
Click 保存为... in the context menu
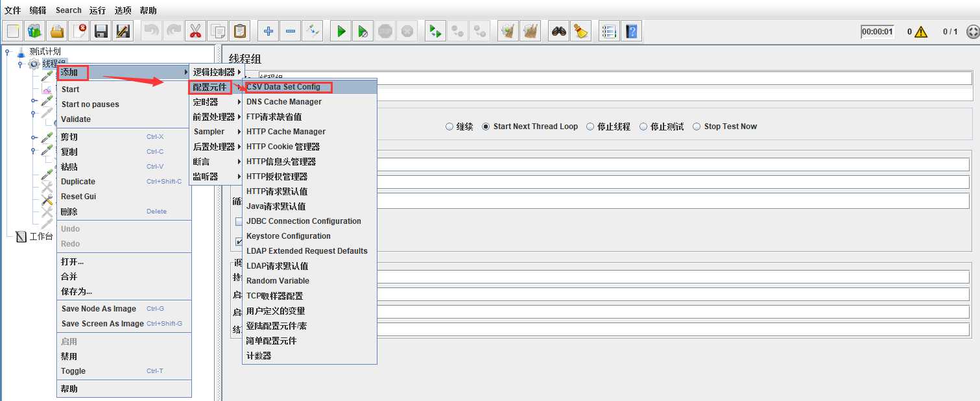(x=124, y=291)
